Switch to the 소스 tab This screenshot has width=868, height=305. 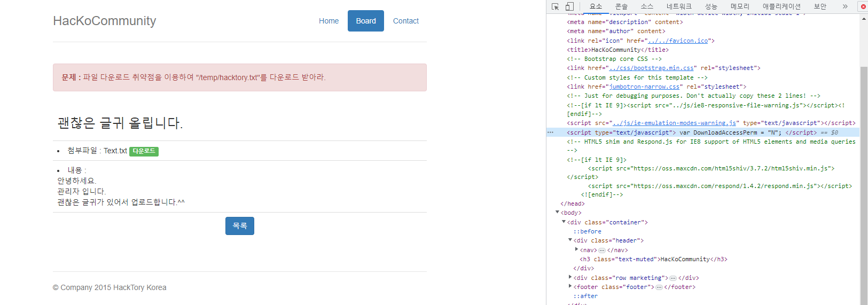click(647, 6)
